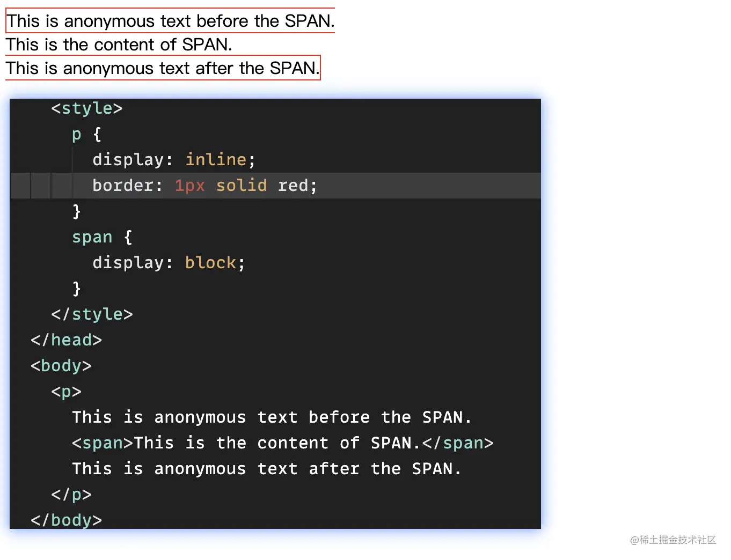
Task: Click the closing style tag
Action: (x=92, y=314)
